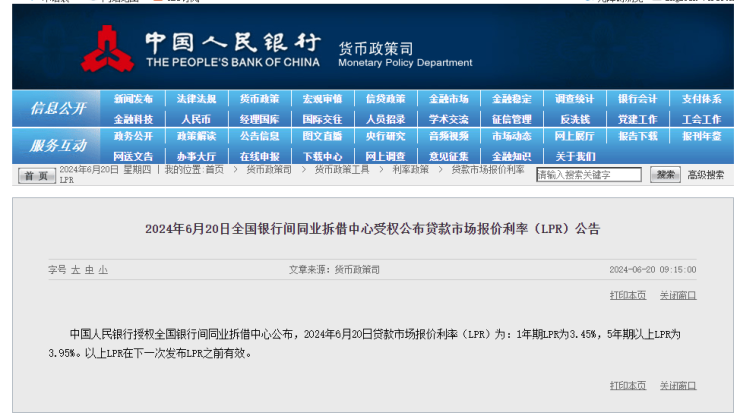Open the 市场动态 menu item
The height and width of the screenshot is (419, 740).
coord(512,136)
